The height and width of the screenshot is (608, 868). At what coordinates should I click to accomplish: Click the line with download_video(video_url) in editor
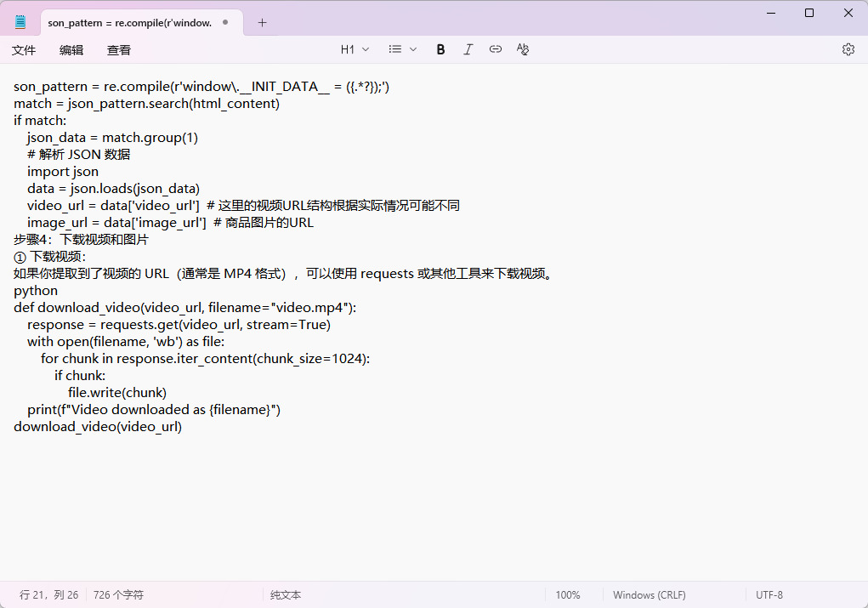coord(98,427)
